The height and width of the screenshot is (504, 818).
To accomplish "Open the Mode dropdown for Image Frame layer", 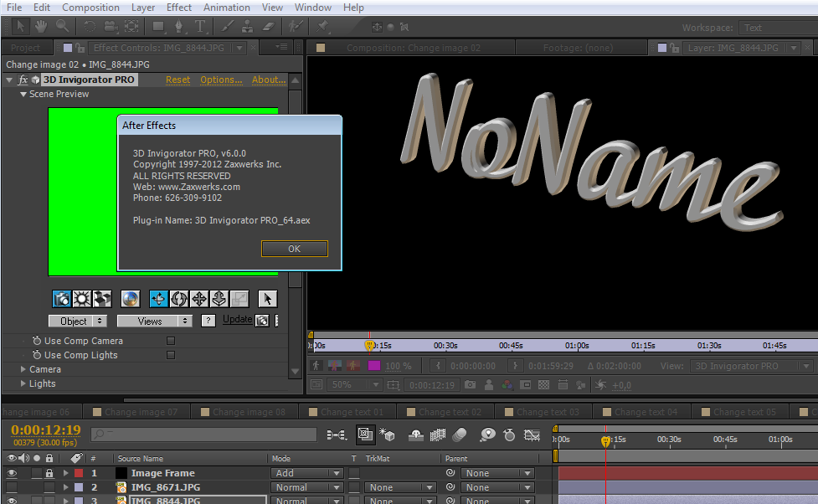I will point(306,473).
